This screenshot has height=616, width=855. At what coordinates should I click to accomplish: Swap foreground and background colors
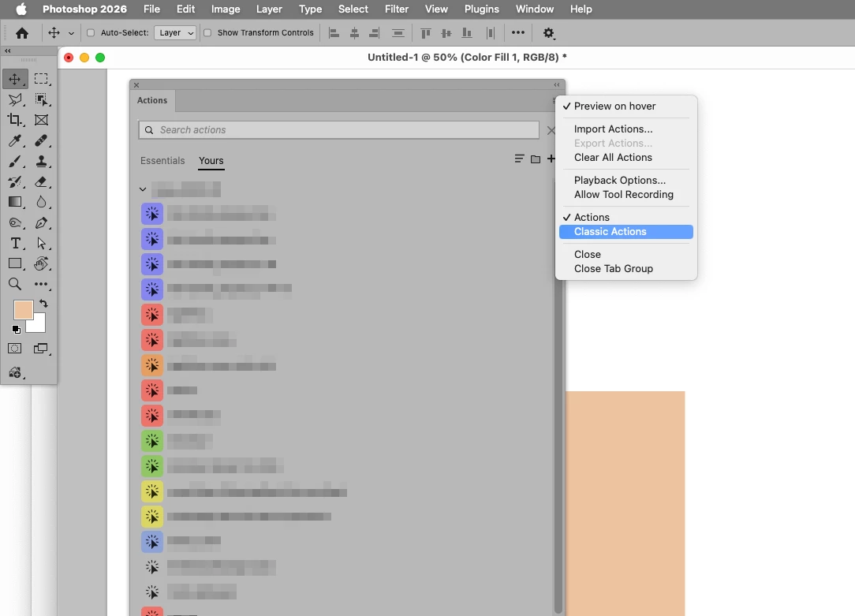[x=43, y=303]
